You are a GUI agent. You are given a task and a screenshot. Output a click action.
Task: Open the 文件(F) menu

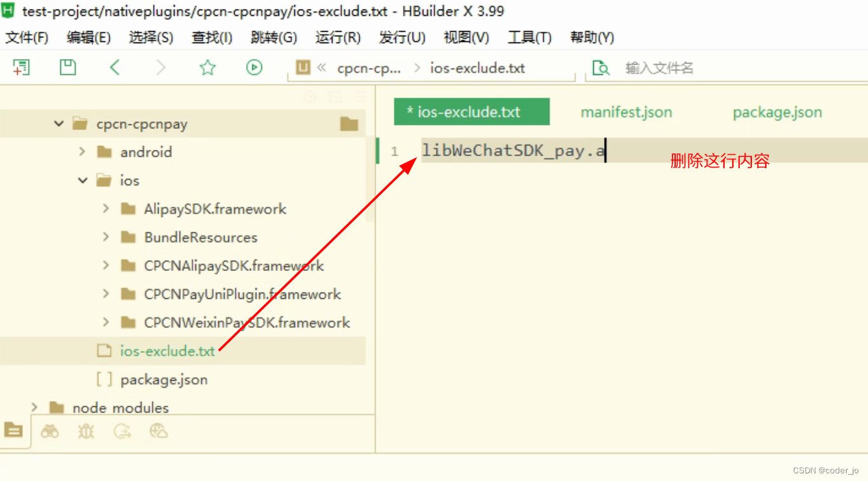[x=27, y=37]
